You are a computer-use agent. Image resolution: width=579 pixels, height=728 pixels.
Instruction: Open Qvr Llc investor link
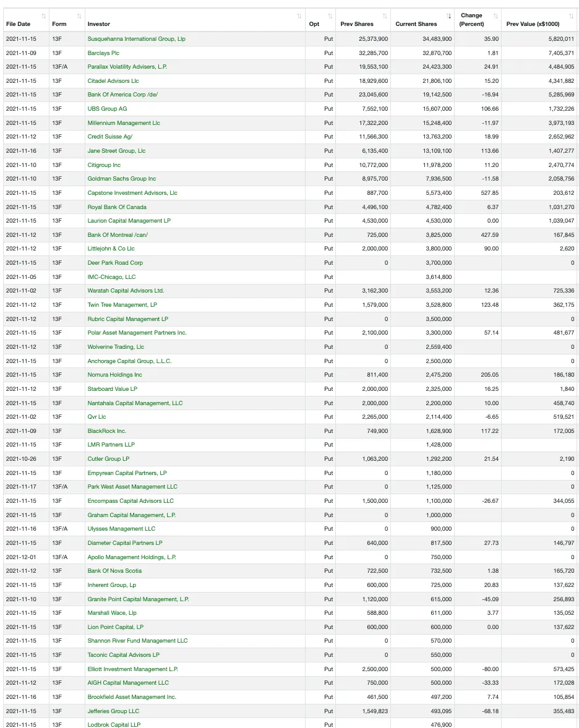tap(96, 417)
